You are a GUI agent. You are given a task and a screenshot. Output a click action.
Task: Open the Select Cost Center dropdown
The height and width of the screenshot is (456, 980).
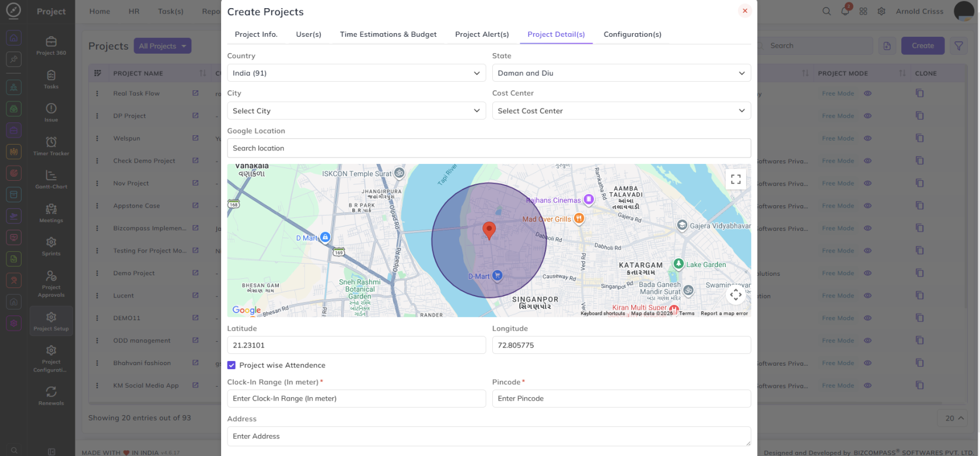pyautogui.click(x=621, y=111)
